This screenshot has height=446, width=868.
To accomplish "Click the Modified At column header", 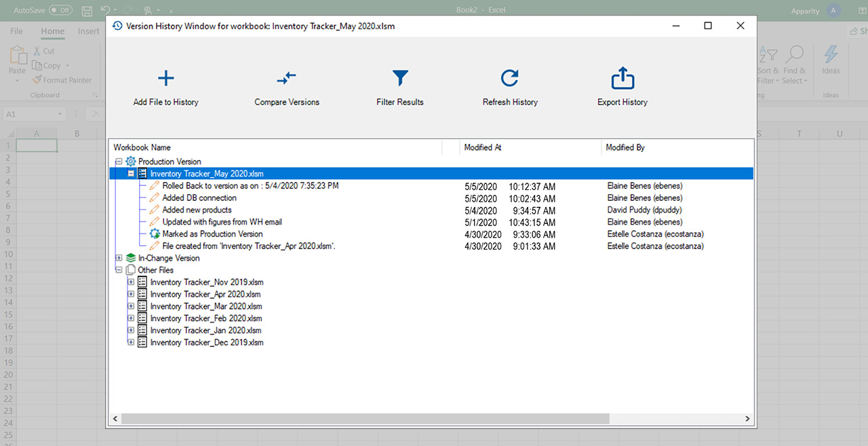I will click(x=483, y=147).
